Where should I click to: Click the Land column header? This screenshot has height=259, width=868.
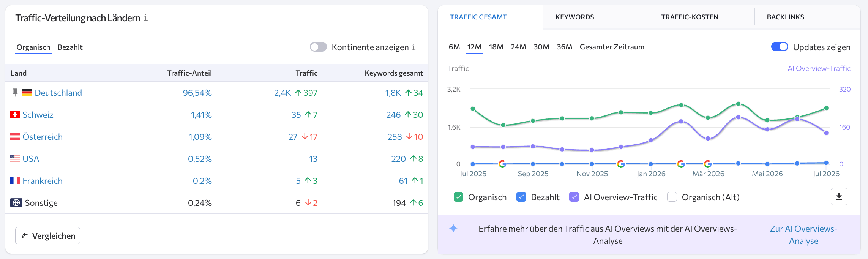pyautogui.click(x=19, y=73)
